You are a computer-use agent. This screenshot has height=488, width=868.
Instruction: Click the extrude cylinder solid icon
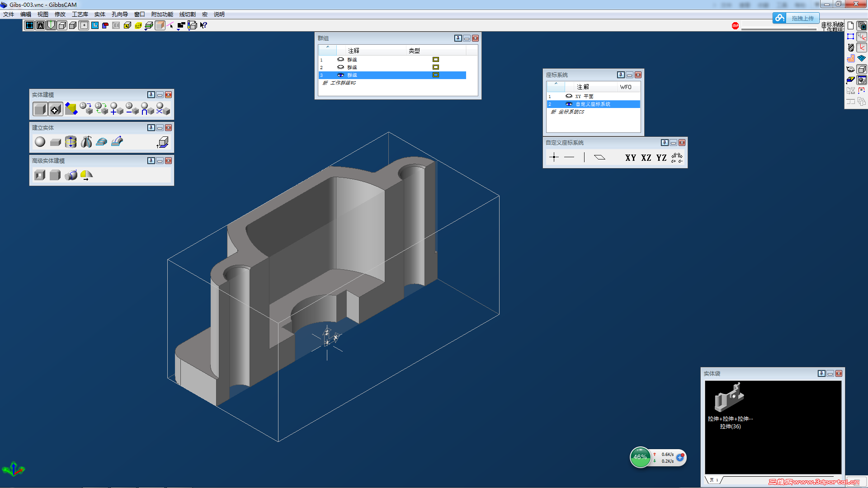pos(71,142)
